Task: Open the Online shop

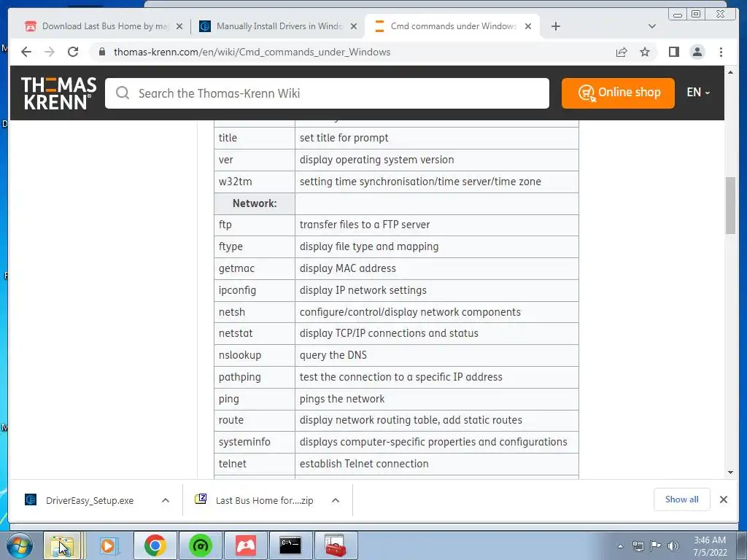Action: (618, 93)
